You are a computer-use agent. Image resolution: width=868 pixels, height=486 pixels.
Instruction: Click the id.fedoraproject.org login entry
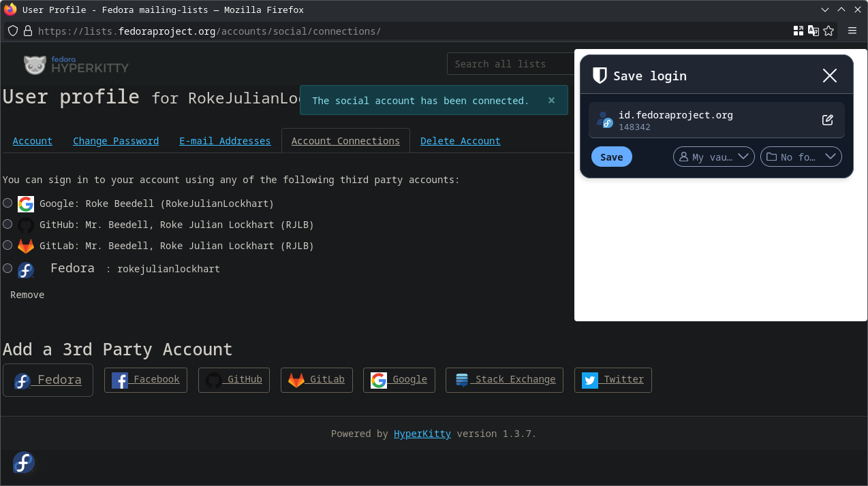click(717, 120)
